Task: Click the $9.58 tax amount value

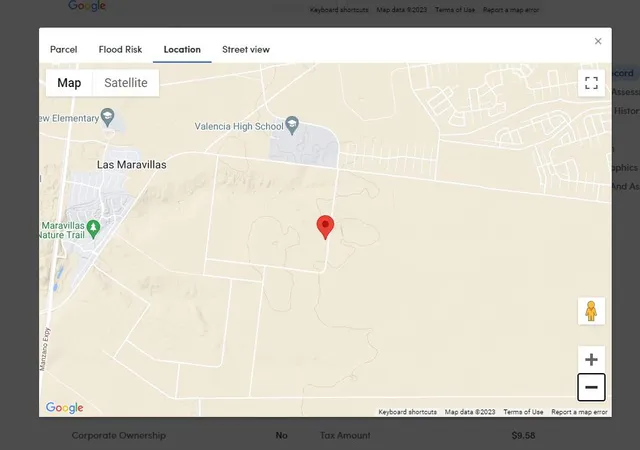Action: (523, 435)
